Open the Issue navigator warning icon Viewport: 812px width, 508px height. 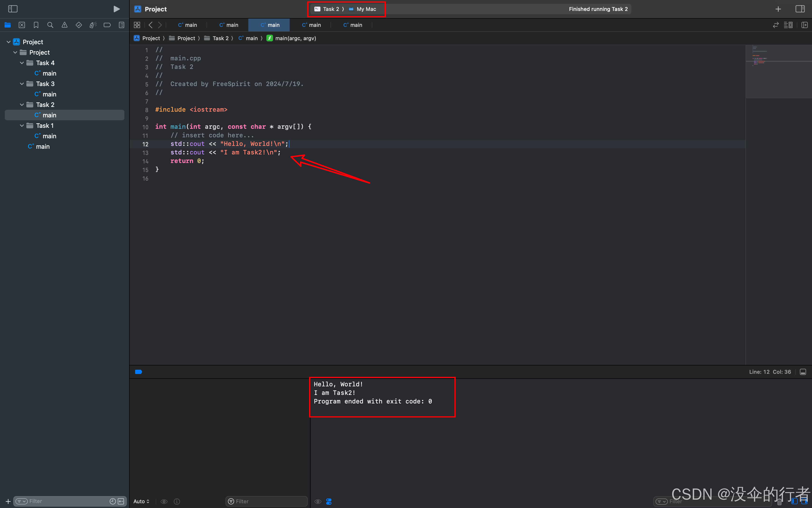click(64, 25)
